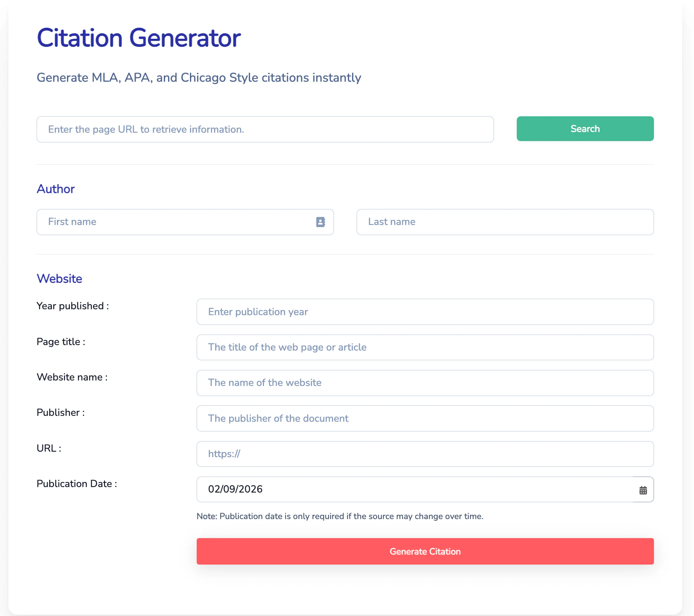
Task: Click the publication date note text
Action: point(340,516)
